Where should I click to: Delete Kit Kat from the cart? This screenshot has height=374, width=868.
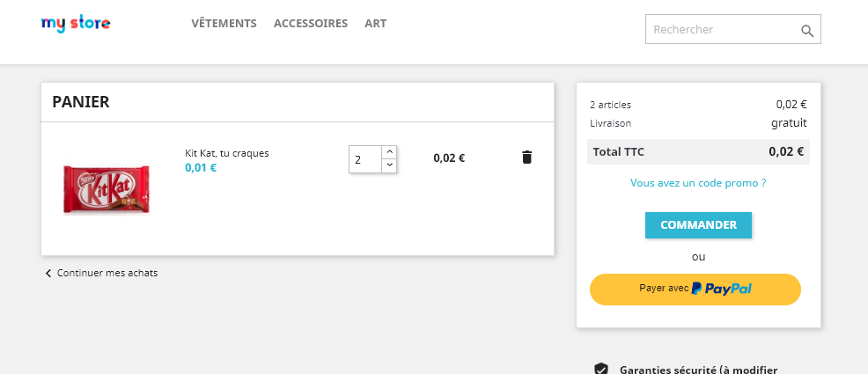click(x=526, y=158)
